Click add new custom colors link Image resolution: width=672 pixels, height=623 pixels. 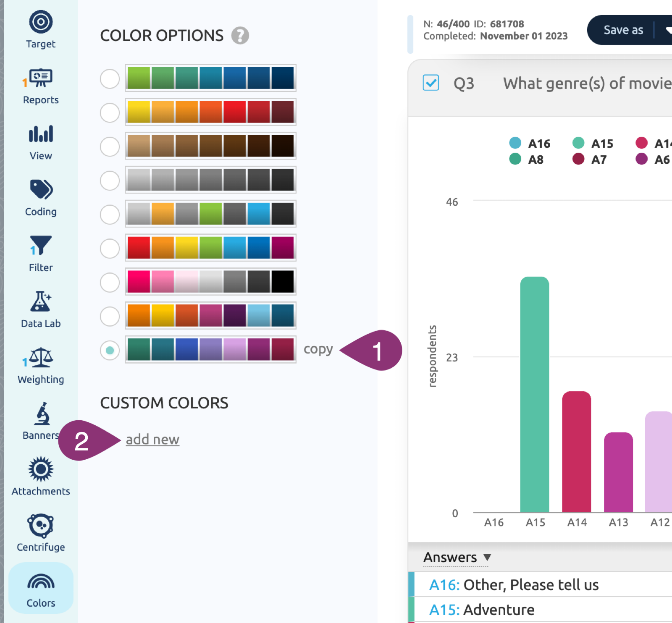[x=152, y=440]
